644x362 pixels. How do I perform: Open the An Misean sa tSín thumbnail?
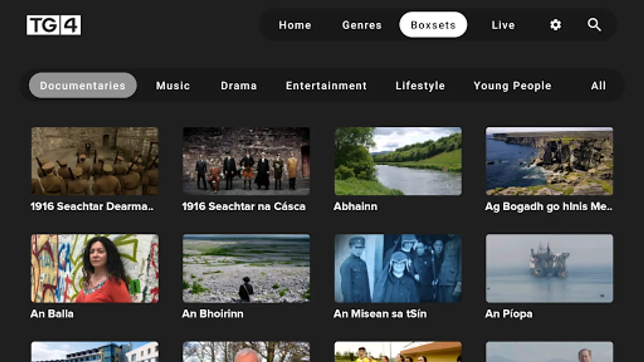[398, 268]
